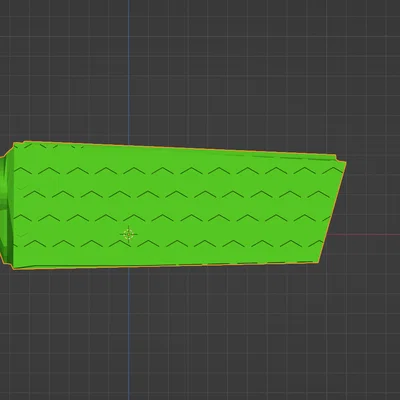Select the rounded left end cap of object
This screenshot has height=400, width=400.
coord(6,207)
